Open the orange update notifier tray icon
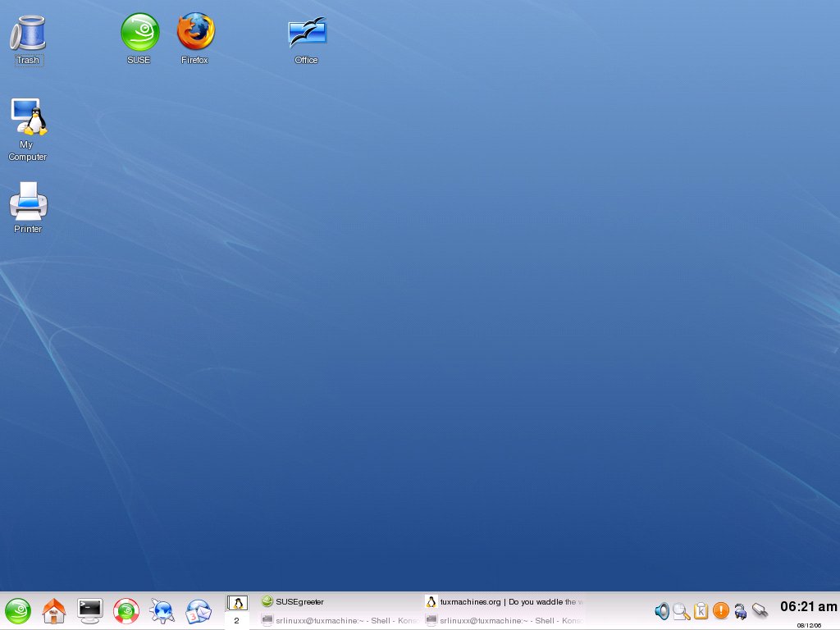840x630 pixels. click(x=721, y=610)
